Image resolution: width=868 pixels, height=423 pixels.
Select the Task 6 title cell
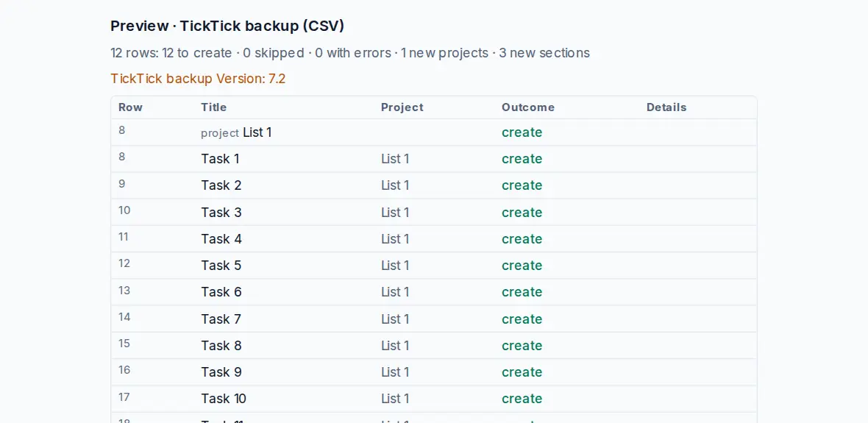[221, 292]
